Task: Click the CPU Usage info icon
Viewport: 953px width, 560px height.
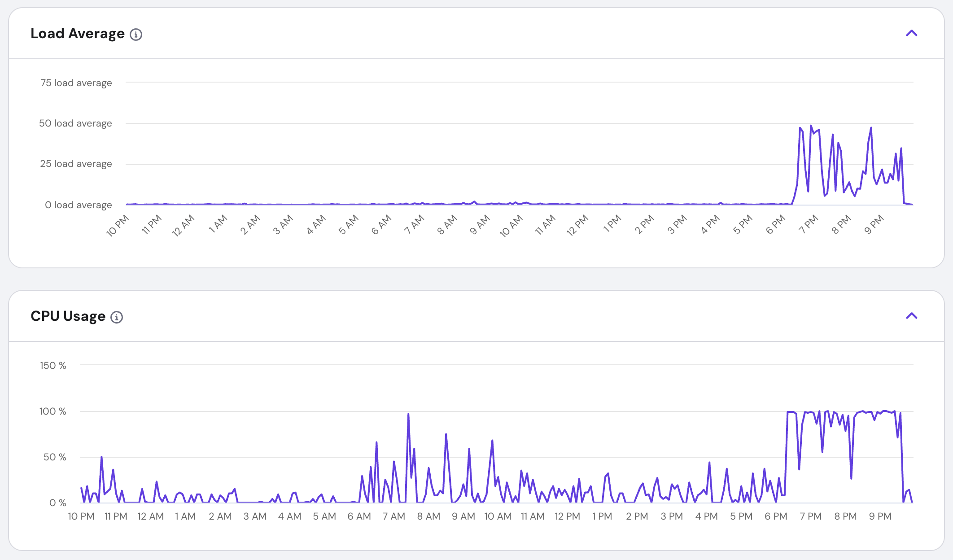Action: point(117,317)
